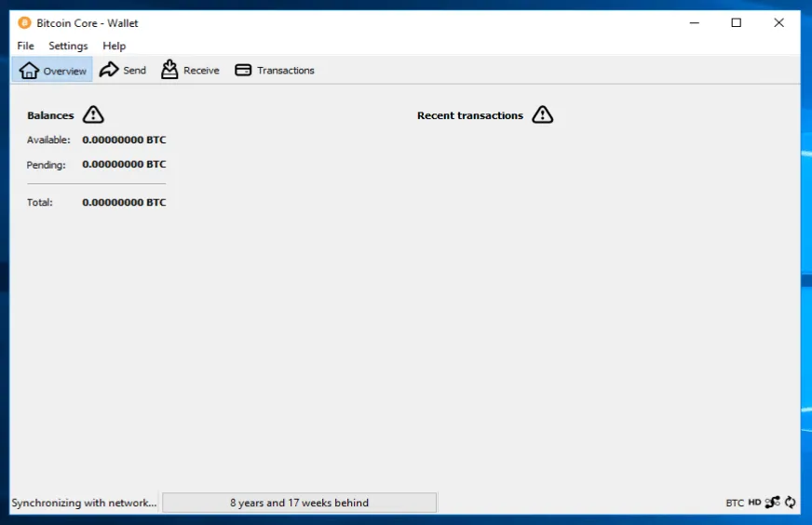The width and height of the screenshot is (812, 525).
Task: Open the Overview tab
Action: (x=52, y=70)
